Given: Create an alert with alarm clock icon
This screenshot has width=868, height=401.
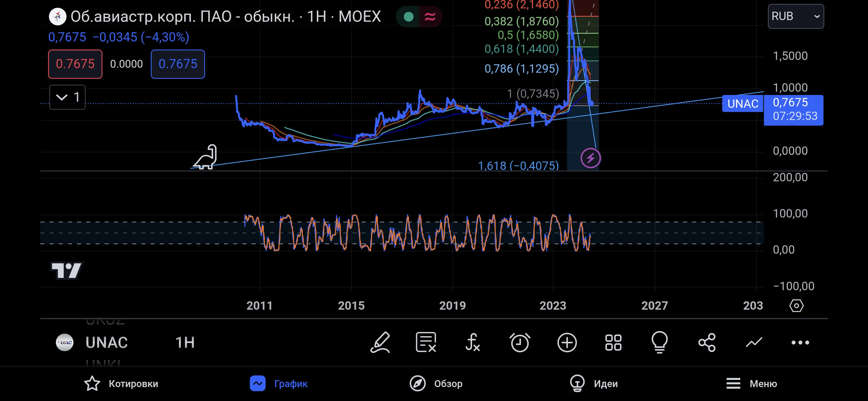Looking at the screenshot, I should pyautogui.click(x=520, y=342).
